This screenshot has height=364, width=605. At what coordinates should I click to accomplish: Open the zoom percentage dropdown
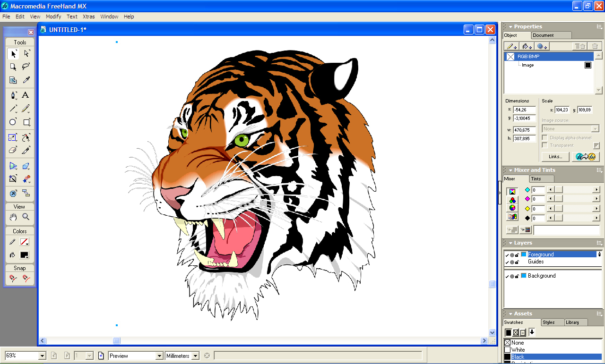(x=42, y=356)
